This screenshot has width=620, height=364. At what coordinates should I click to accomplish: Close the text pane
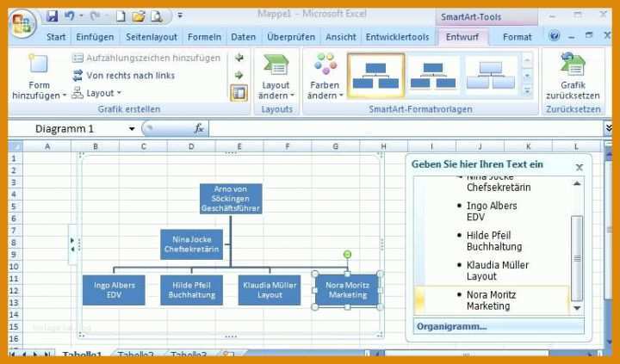point(580,168)
